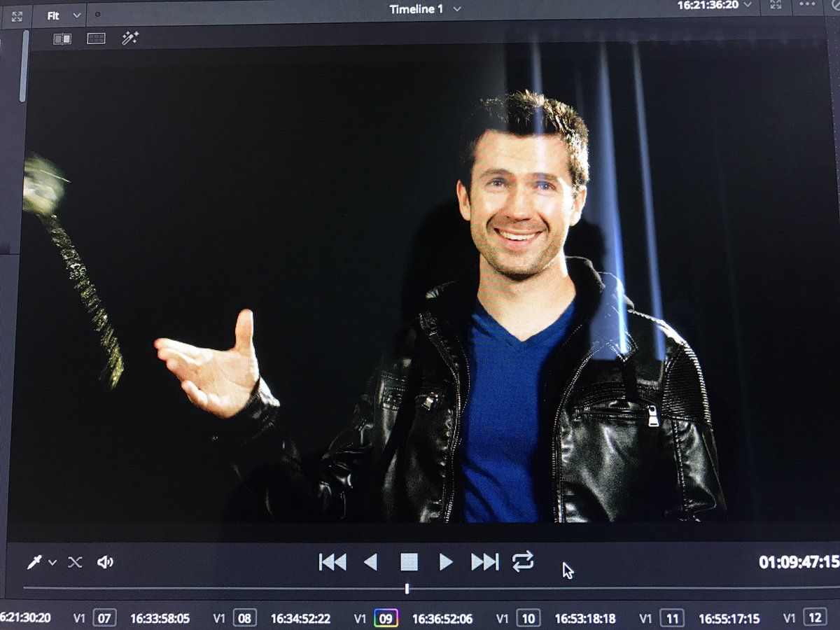Click the 01:09:47:15 timecode field

click(799, 562)
